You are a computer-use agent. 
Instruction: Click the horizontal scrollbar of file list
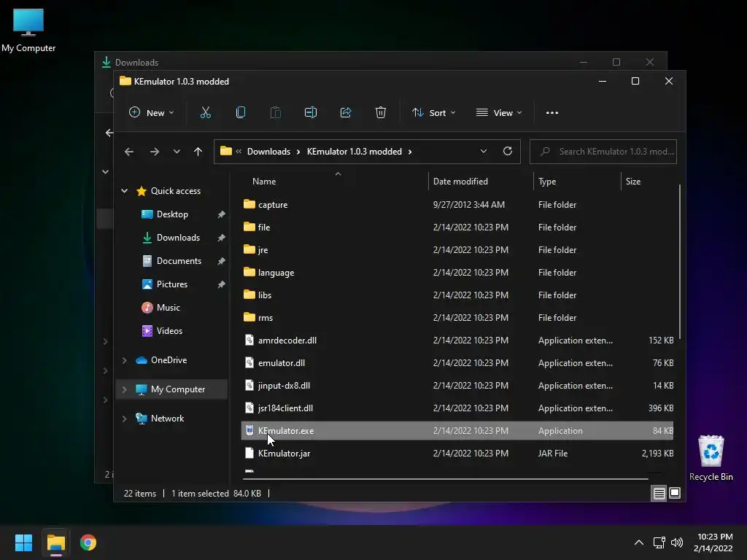point(446,479)
